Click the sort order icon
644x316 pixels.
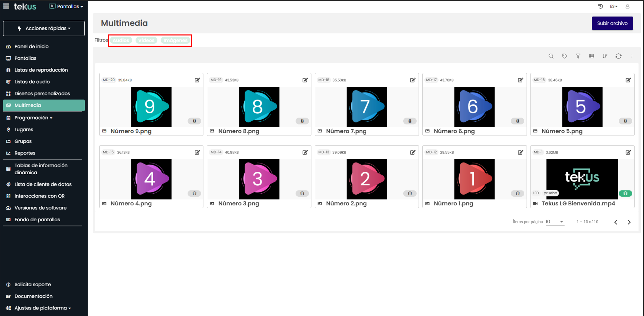pyautogui.click(x=605, y=56)
